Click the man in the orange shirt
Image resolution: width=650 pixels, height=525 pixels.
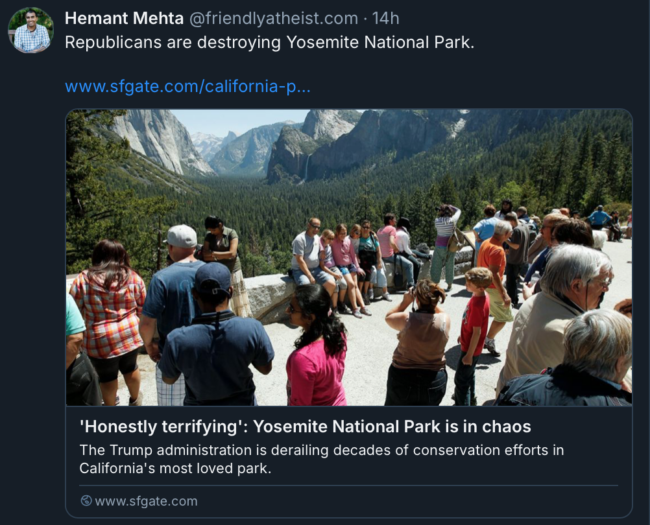point(495,282)
